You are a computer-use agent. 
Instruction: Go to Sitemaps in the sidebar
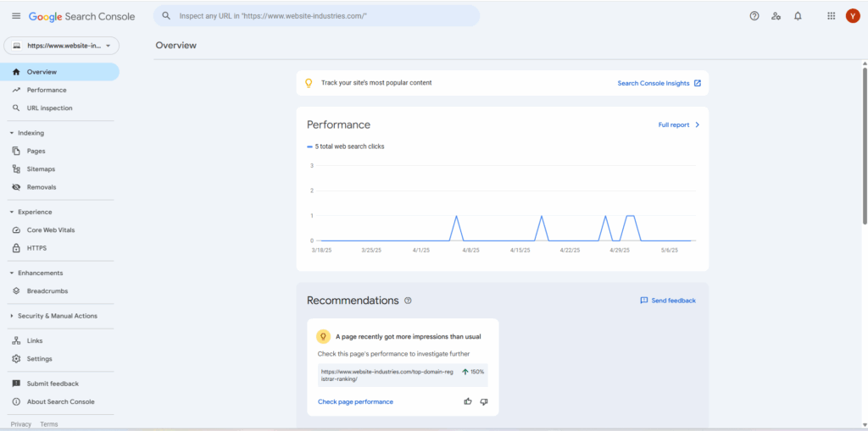coord(41,169)
